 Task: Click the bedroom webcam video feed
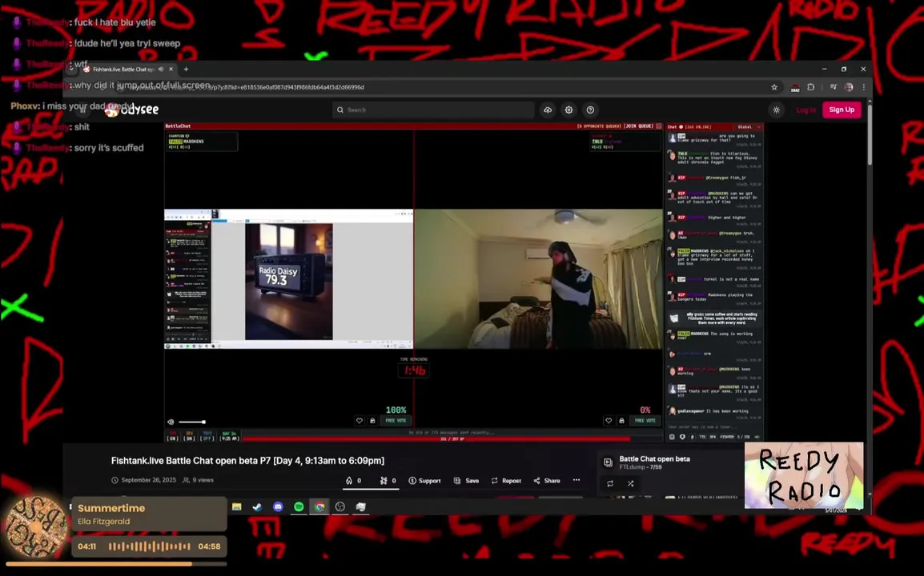tap(538, 278)
